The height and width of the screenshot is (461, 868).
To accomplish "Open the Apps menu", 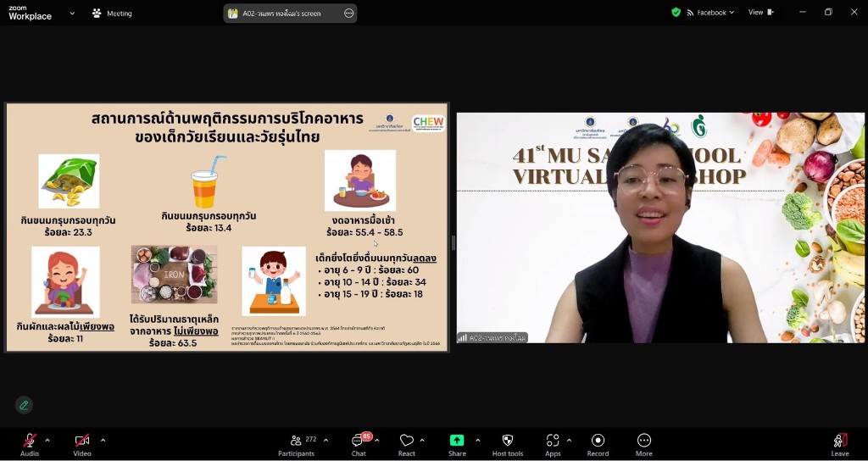I will pos(553,444).
